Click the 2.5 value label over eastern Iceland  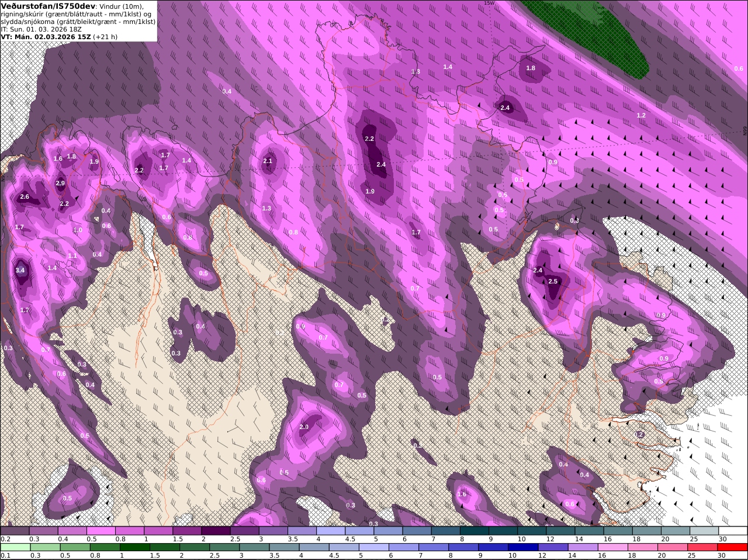pyautogui.click(x=554, y=281)
